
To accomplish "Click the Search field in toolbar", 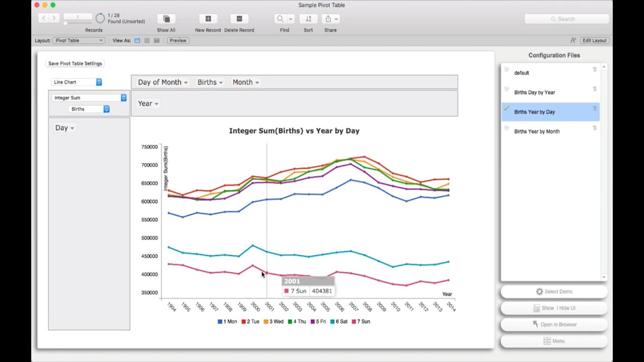I will (567, 19).
